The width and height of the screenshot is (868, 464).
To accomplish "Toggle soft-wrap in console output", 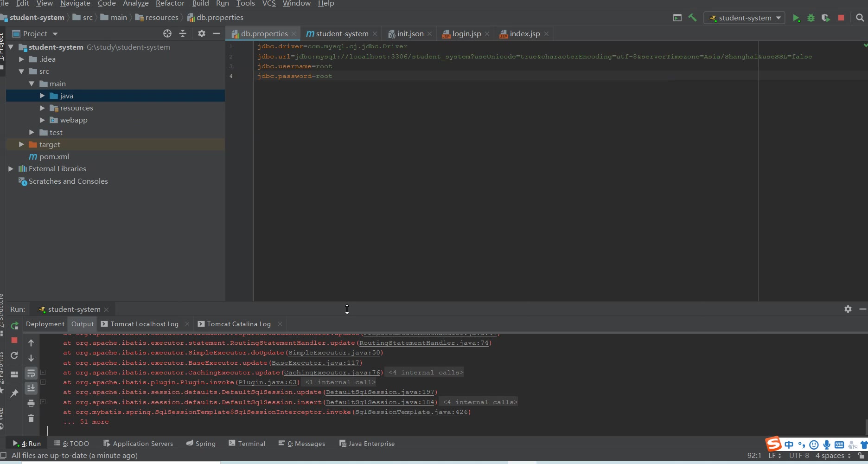I will [31, 373].
